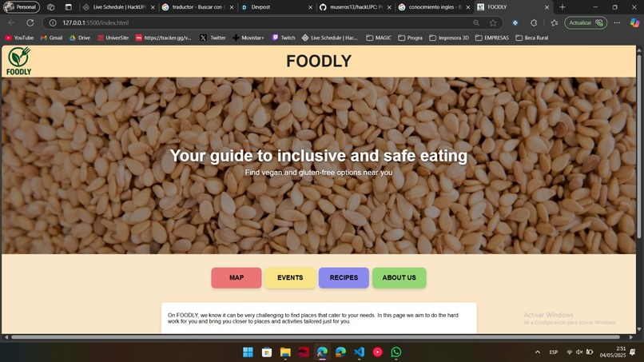Open the zoom magnifier icon in address bar

[476, 22]
